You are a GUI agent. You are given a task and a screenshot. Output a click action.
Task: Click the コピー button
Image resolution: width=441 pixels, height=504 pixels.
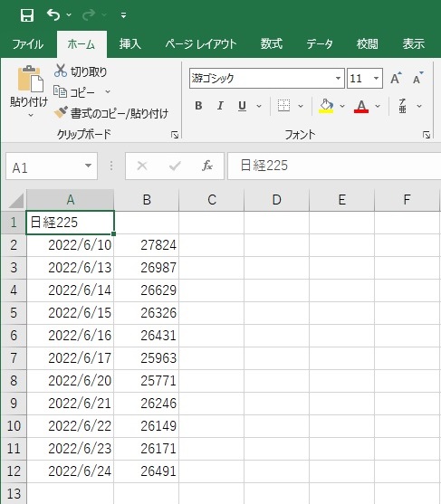coord(74,92)
